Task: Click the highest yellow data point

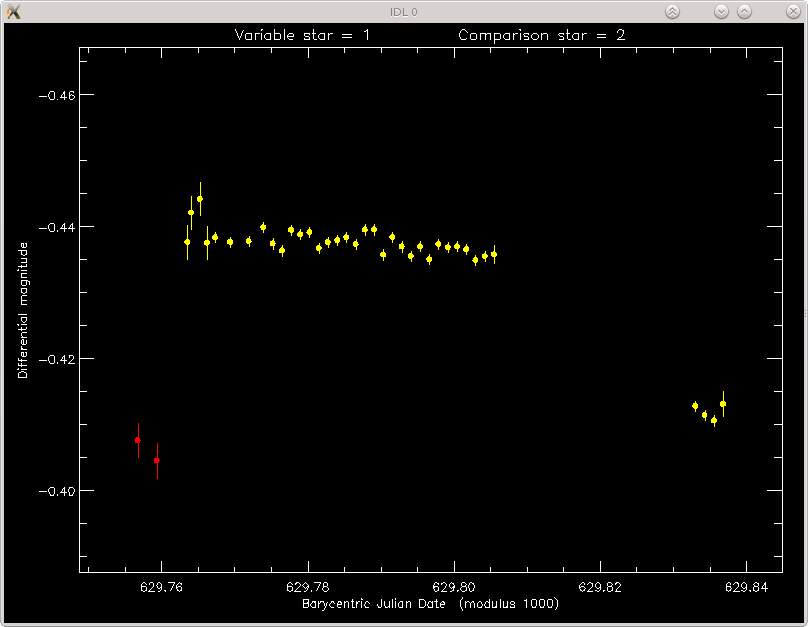Action: (200, 199)
